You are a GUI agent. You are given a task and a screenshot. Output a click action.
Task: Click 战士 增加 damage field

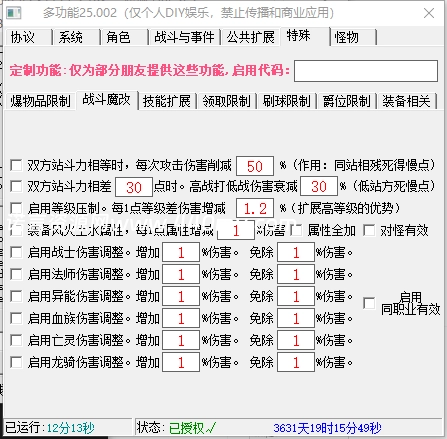pyautogui.click(x=181, y=252)
